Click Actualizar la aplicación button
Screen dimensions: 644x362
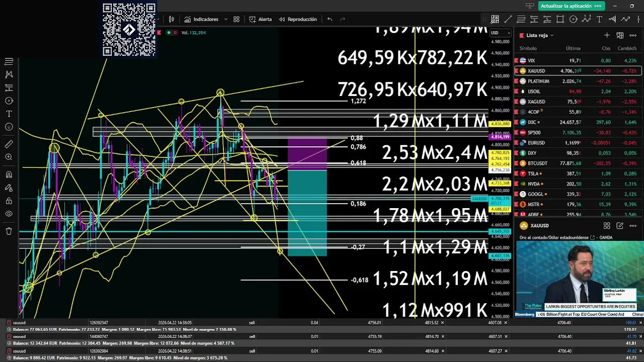(x=571, y=6)
